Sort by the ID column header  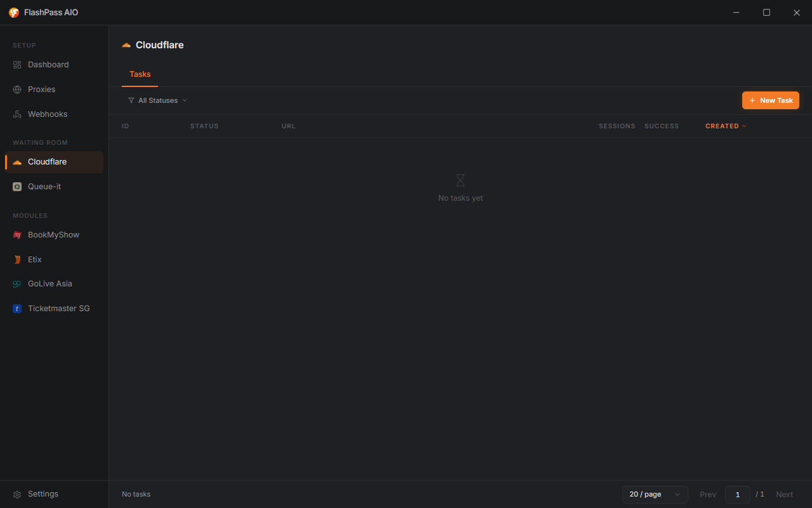pos(126,126)
